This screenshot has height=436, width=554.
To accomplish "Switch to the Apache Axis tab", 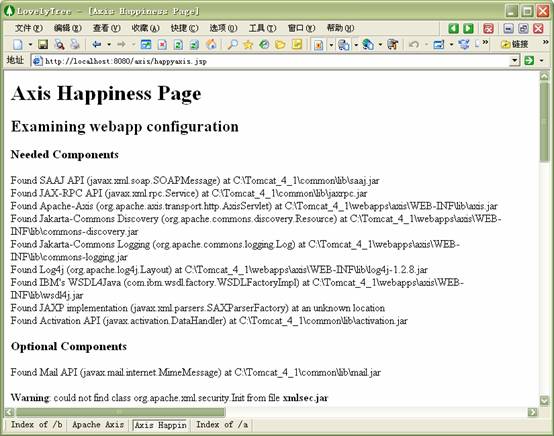I will coord(98,425).
